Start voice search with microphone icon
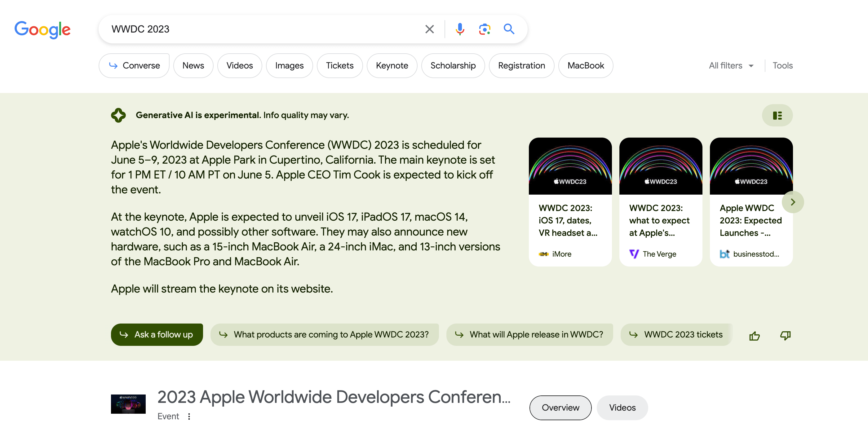Viewport: 868px width, 432px height. tap(460, 29)
